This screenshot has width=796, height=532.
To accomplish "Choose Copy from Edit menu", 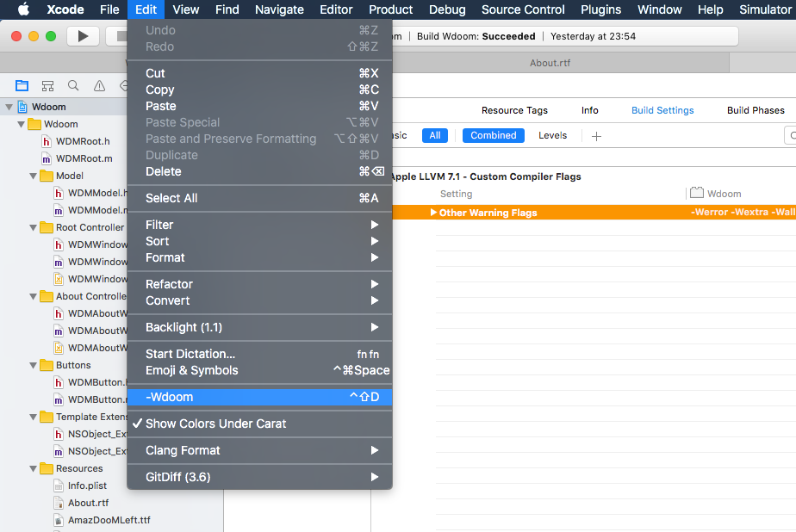I will coord(259,90).
